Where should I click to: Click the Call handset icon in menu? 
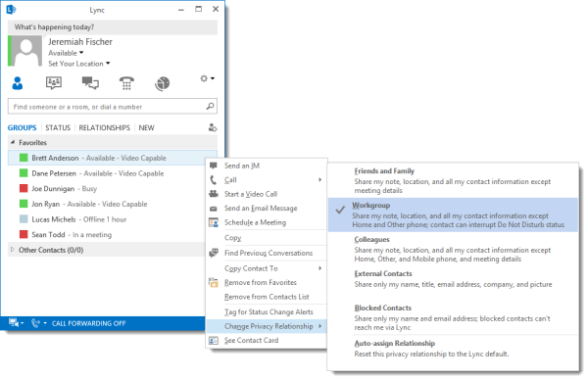point(214,180)
